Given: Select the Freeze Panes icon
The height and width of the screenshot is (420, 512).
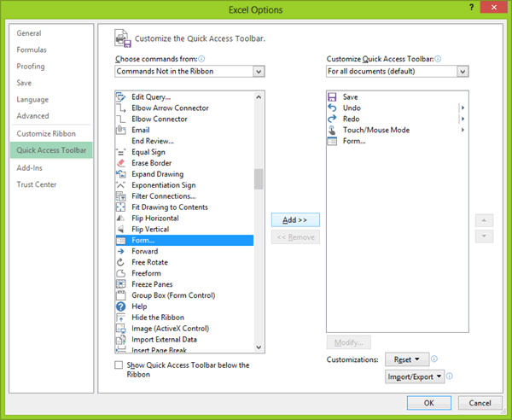Looking at the screenshot, I should [x=121, y=284].
